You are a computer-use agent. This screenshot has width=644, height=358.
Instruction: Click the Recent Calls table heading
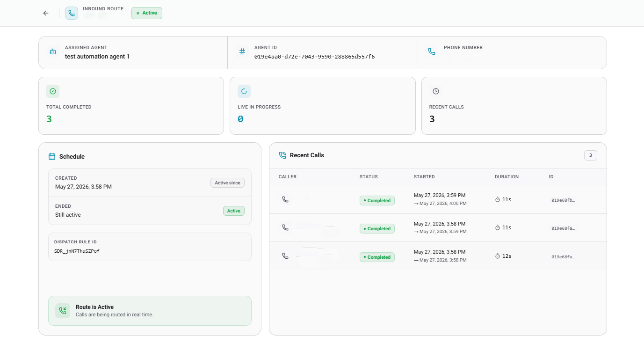tap(307, 155)
